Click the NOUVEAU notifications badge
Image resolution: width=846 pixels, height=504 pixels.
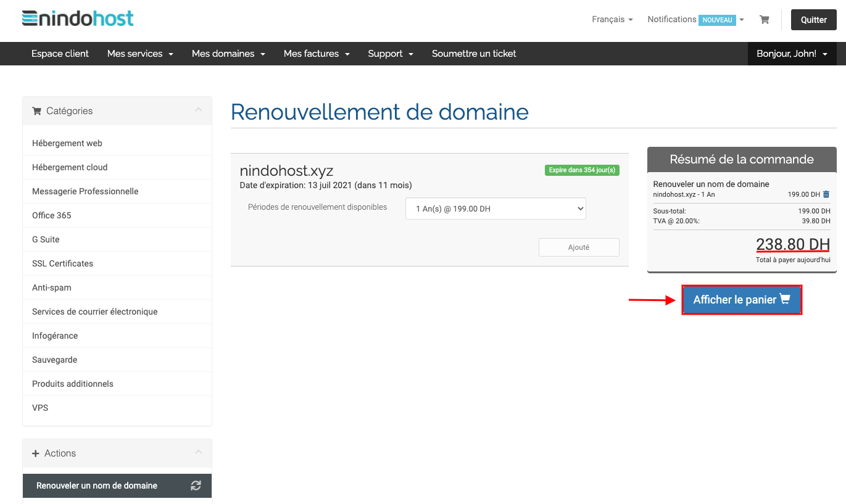[x=717, y=20]
